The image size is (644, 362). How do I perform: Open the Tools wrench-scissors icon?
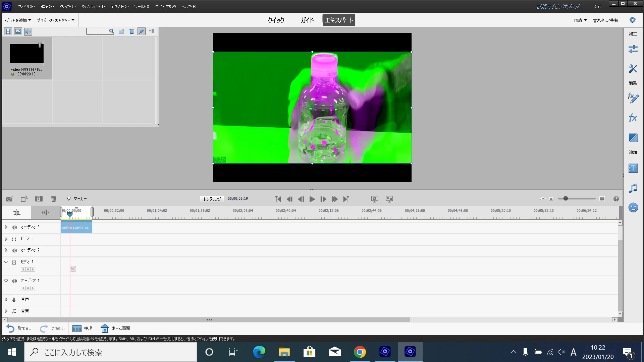[x=633, y=69]
